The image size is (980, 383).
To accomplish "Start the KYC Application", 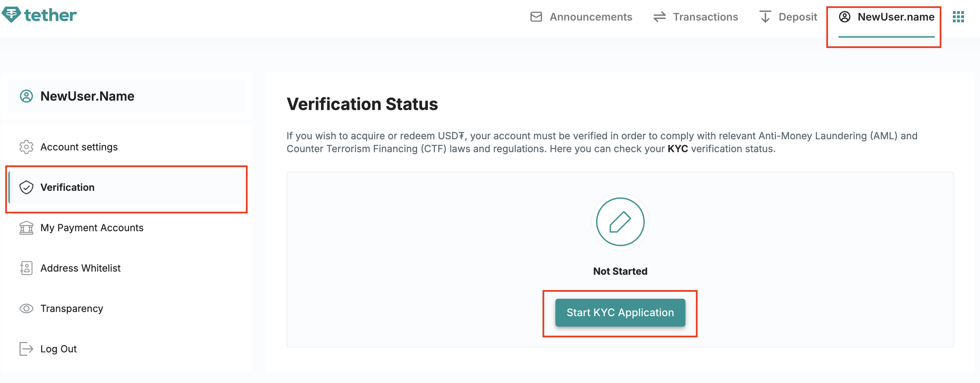I will [620, 313].
